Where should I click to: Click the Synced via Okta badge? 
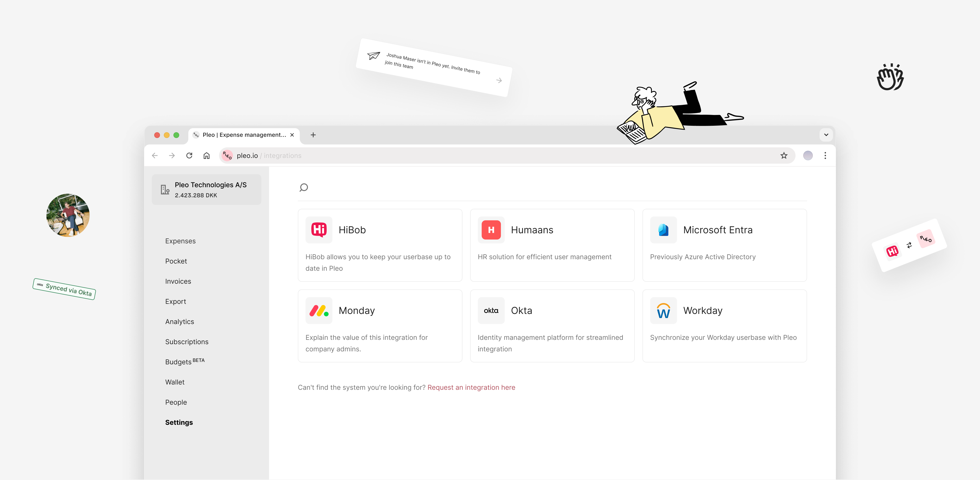(x=64, y=289)
